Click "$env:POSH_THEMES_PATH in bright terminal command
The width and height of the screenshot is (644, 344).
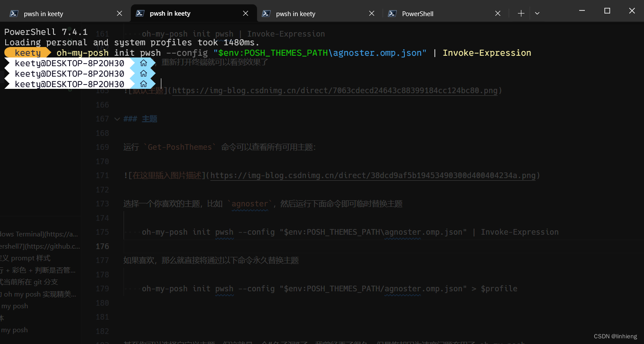[270, 53]
